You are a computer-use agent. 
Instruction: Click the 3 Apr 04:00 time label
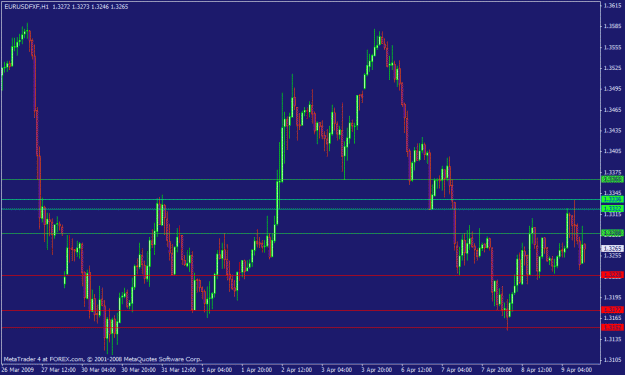pos(337,370)
